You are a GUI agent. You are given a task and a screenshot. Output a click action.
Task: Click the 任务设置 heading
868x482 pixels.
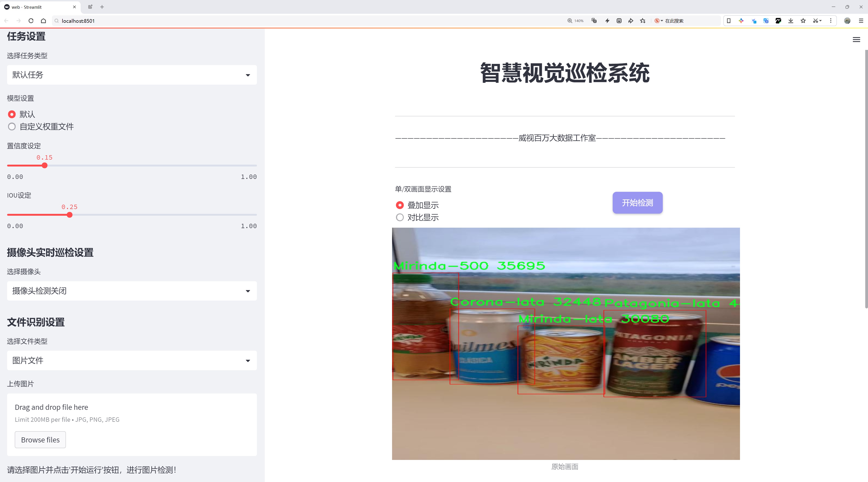[26, 36]
